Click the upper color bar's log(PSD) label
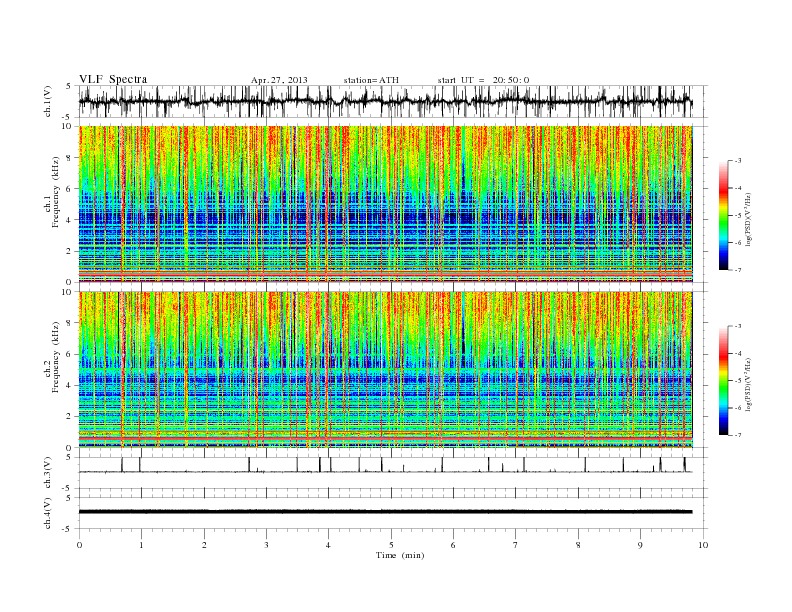This screenshot has height=612, width=792. [748, 219]
